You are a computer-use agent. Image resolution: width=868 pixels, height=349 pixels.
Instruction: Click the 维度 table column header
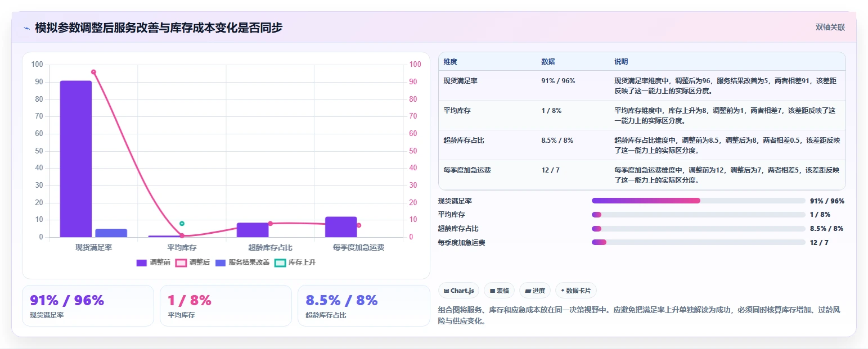click(x=450, y=61)
